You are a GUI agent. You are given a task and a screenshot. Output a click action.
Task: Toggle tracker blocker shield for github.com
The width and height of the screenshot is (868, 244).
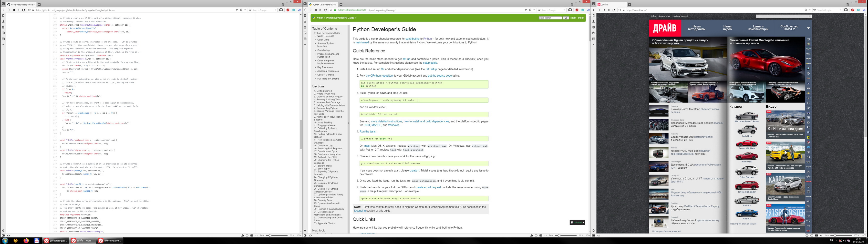tap(29, 10)
